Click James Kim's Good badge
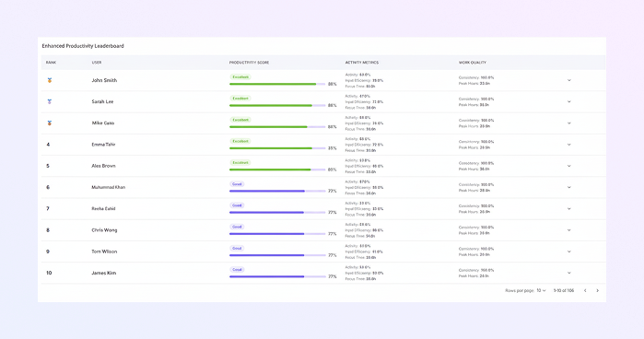The width and height of the screenshot is (644, 339). click(x=237, y=269)
